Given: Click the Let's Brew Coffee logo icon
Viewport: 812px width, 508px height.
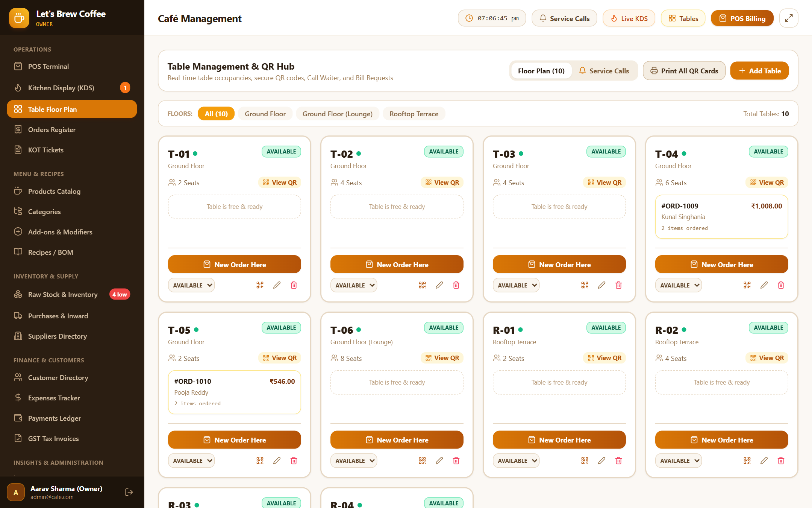Looking at the screenshot, I should 19,18.
